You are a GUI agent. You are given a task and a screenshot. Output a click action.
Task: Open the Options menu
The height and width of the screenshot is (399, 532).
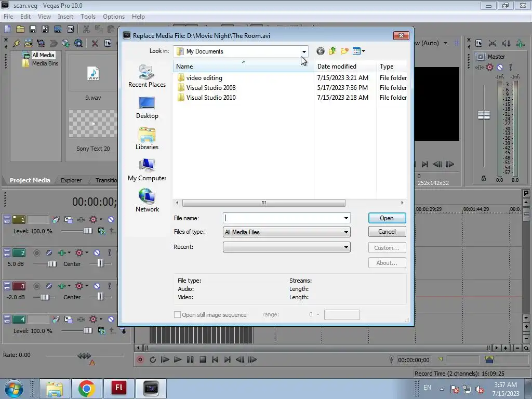[114, 16]
